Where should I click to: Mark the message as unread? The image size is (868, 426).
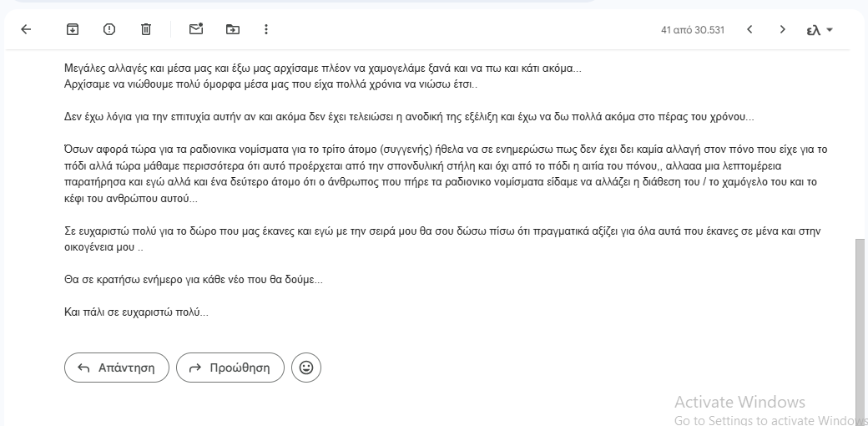click(x=196, y=29)
